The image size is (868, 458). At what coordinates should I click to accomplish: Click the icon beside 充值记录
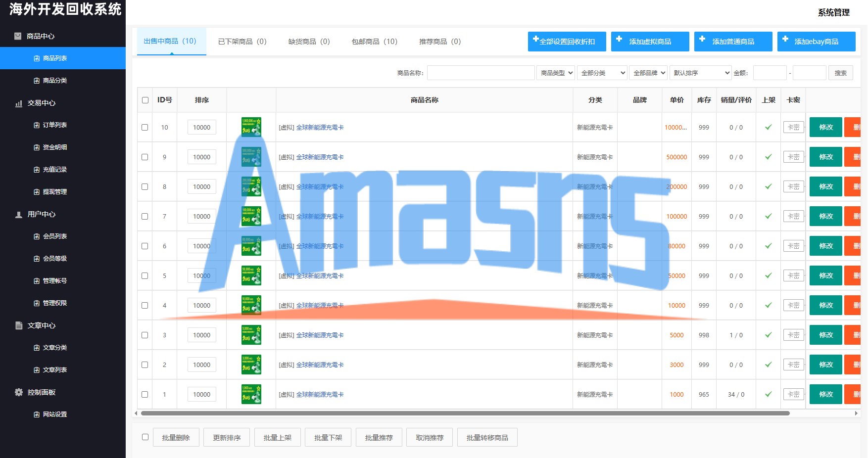coord(37,170)
